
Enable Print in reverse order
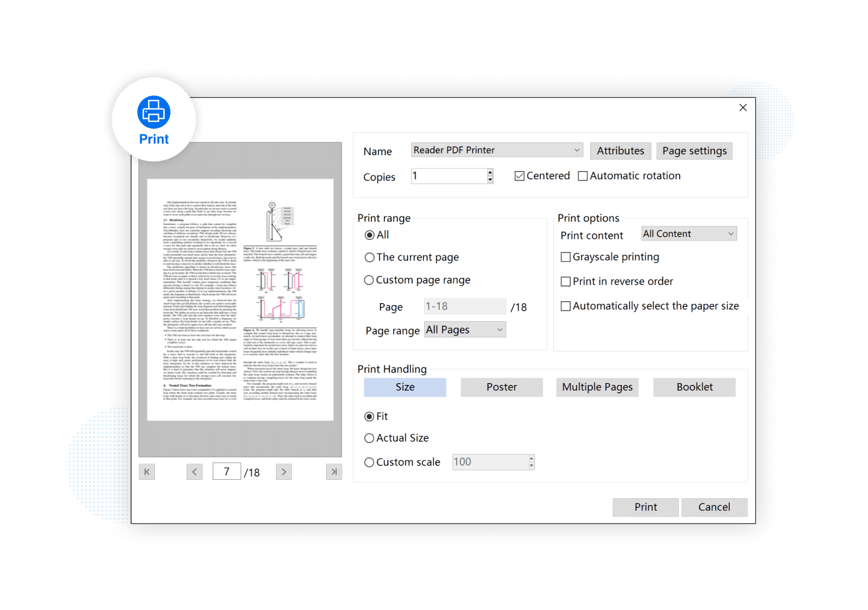coord(565,281)
